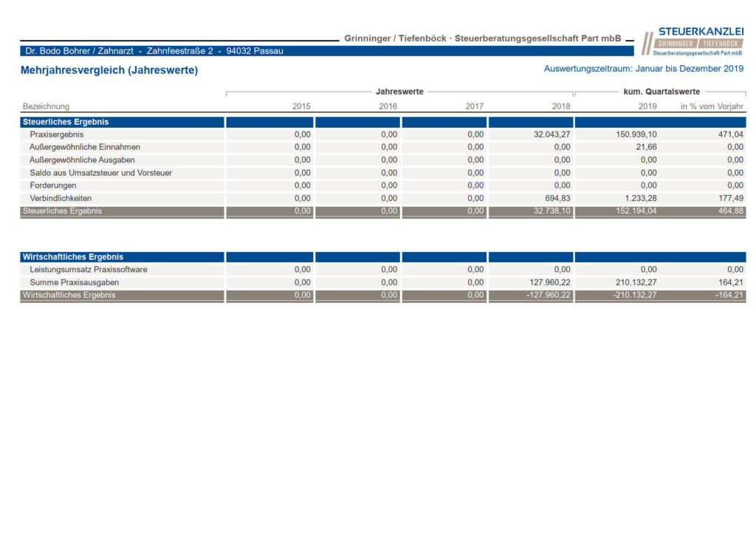Click the total value 32.738,10
The width and height of the screenshot is (756, 535).
(552, 211)
